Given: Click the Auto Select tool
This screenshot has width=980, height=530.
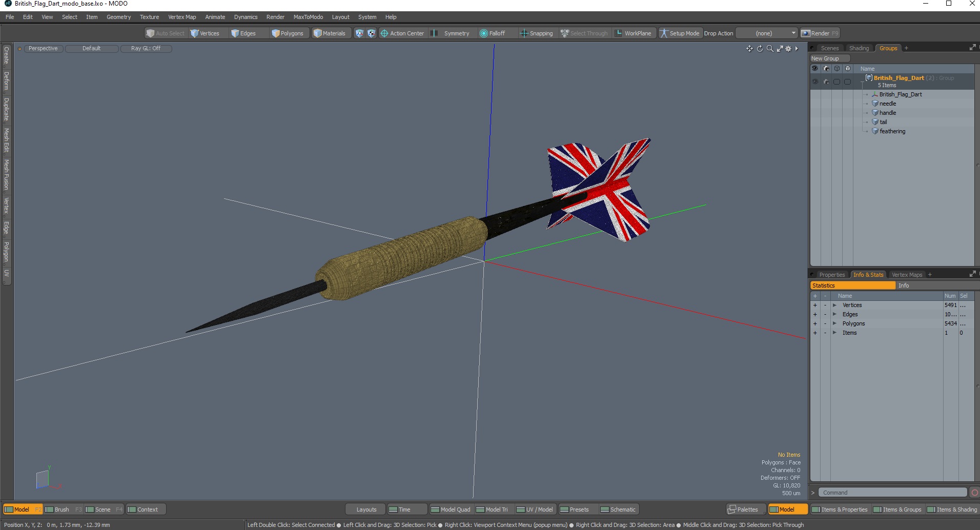Looking at the screenshot, I should pos(165,33).
